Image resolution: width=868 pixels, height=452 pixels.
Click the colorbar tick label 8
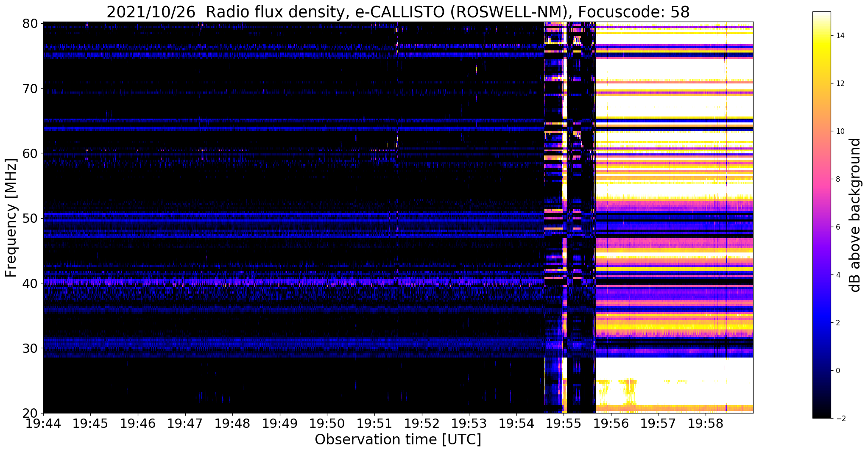tap(837, 179)
